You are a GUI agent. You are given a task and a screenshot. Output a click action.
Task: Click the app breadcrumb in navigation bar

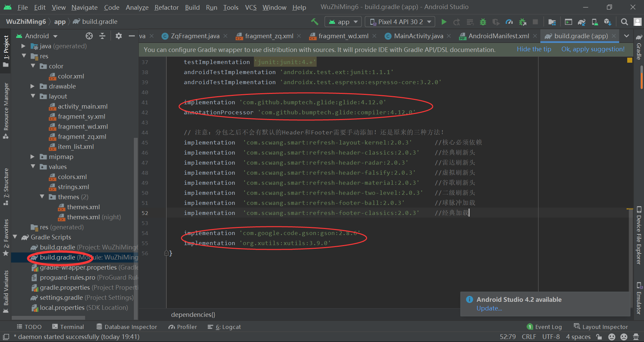tap(60, 22)
